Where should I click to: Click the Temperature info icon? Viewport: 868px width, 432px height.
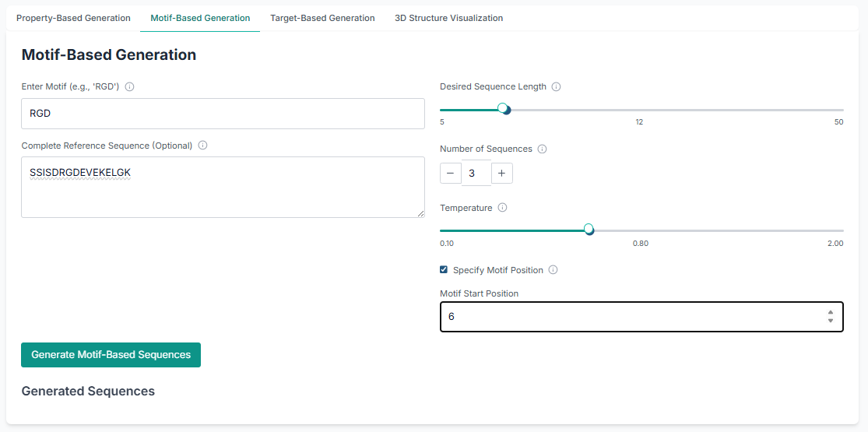click(502, 208)
